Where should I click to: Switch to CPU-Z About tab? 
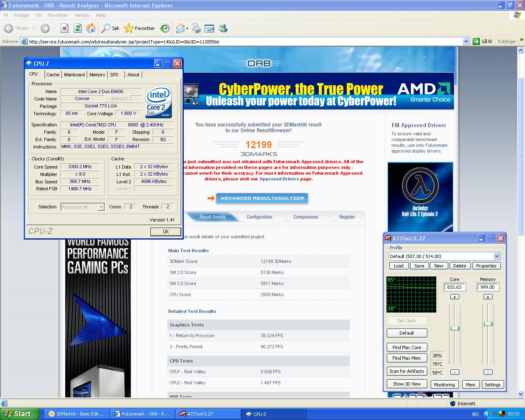tap(133, 75)
